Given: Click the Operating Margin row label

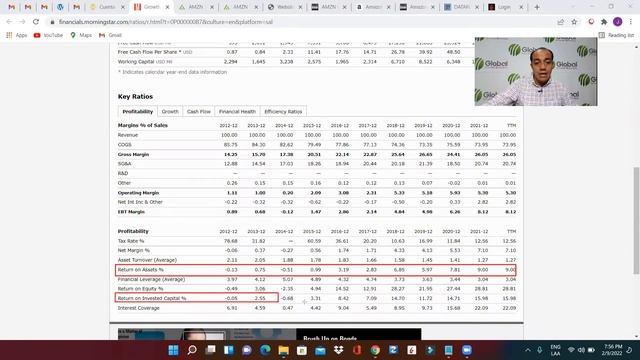Looking at the screenshot, I should (138, 193).
